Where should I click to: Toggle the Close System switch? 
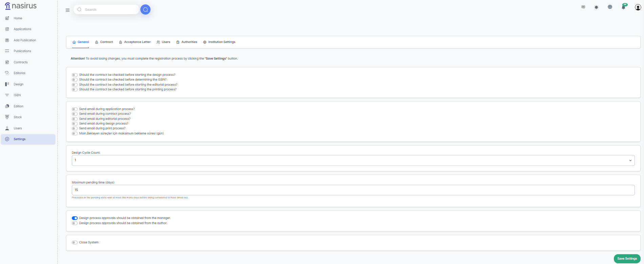tap(75, 243)
